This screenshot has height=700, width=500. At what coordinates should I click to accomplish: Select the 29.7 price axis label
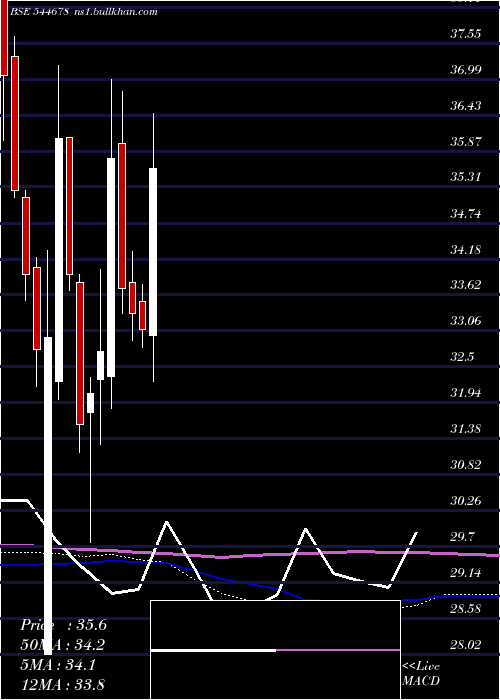pyautogui.click(x=462, y=537)
